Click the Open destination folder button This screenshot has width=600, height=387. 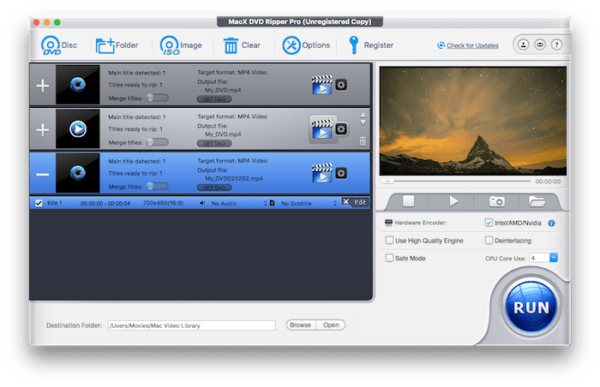coord(331,325)
